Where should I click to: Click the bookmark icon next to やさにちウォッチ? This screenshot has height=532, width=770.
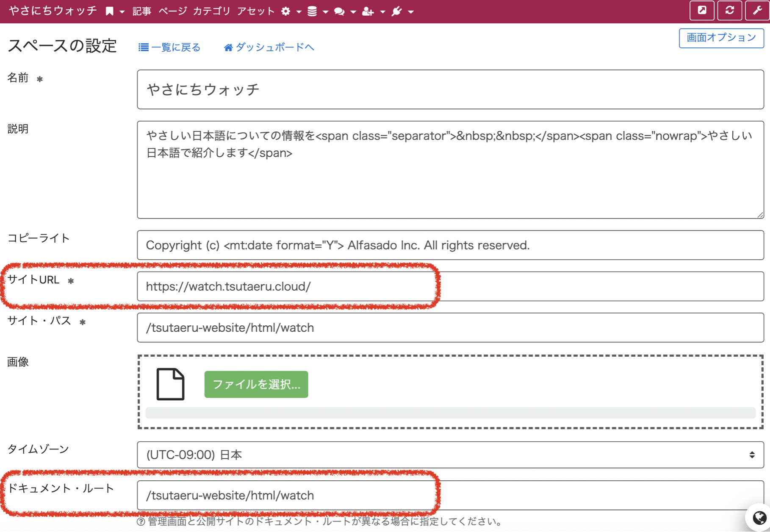click(109, 11)
